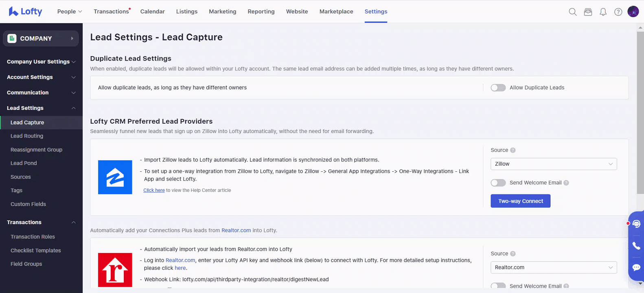Select Lead Routing in the sidebar

tap(27, 136)
